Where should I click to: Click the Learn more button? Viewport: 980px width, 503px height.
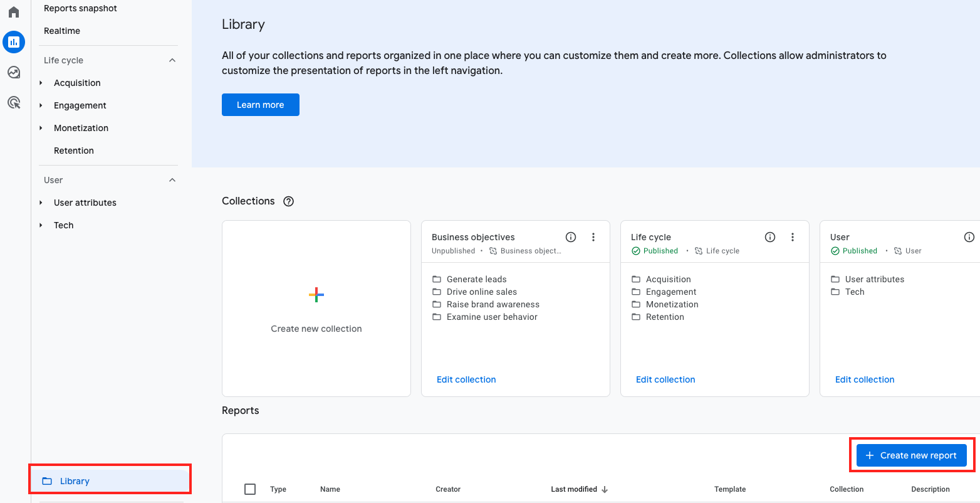pyautogui.click(x=260, y=104)
